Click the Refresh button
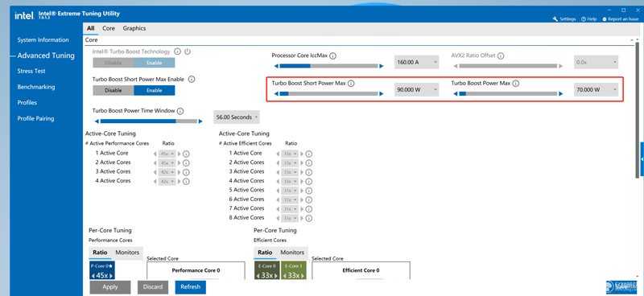The image size is (644, 296). click(x=190, y=287)
